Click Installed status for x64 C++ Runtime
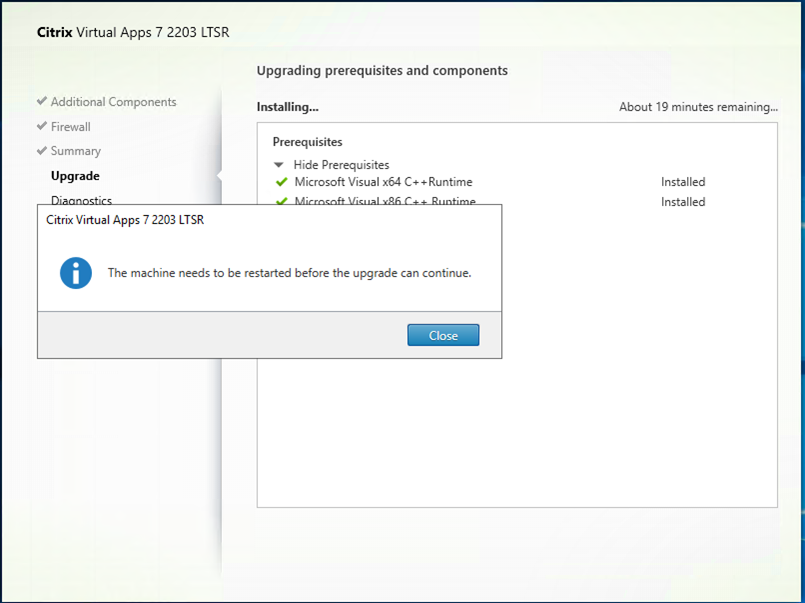The image size is (805, 603). click(683, 182)
